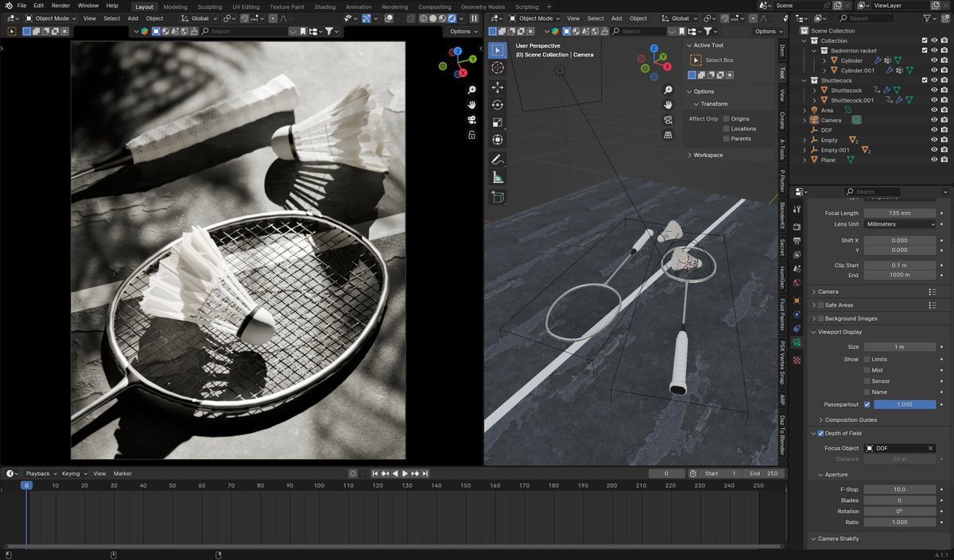Select the Annotate pencil tool

click(498, 160)
